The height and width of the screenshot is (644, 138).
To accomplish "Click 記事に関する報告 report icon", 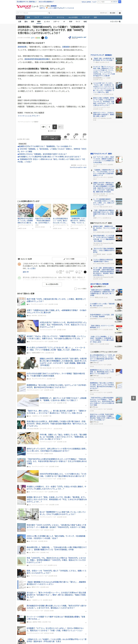I will (24, 139).
